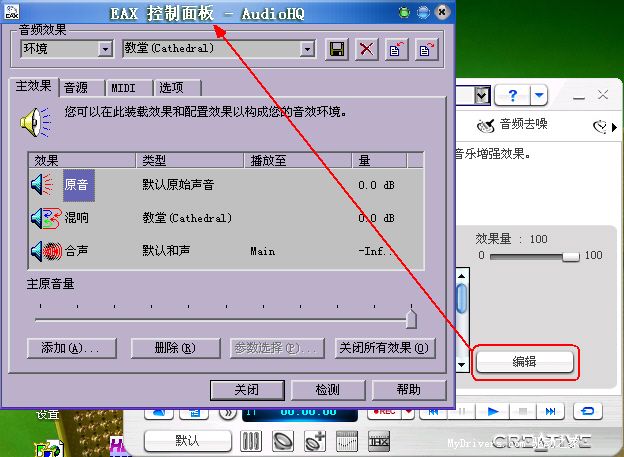Click the speaker with plus icon
624x457 pixels.
pos(315,441)
